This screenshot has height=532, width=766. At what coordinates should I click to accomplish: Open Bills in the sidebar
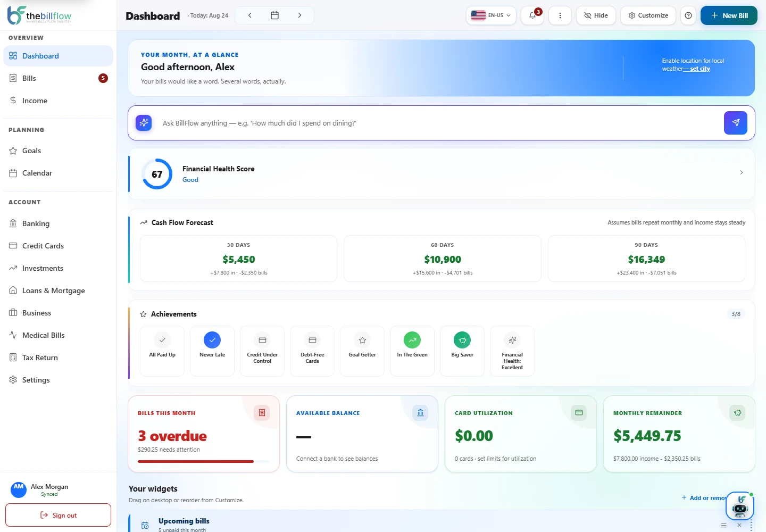pyautogui.click(x=58, y=78)
